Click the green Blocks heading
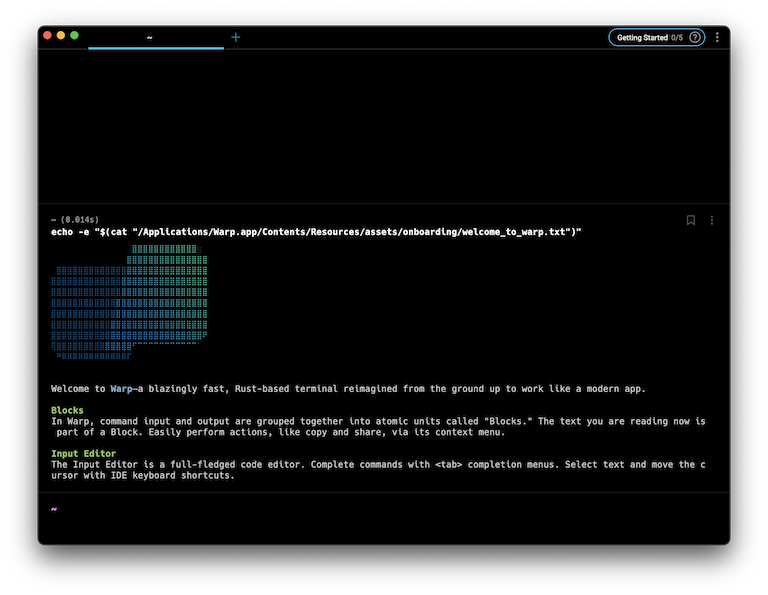This screenshot has width=768, height=595. pos(67,410)
